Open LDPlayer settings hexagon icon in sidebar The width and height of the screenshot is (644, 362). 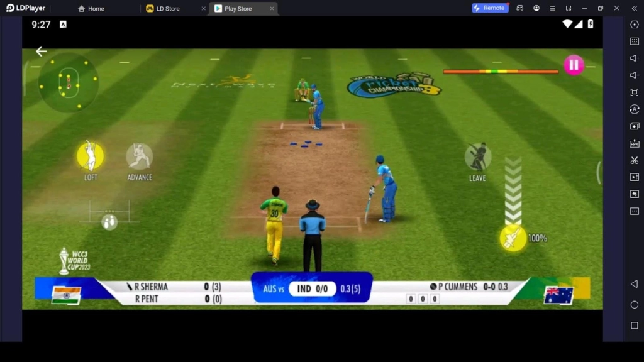click(635, 25)
